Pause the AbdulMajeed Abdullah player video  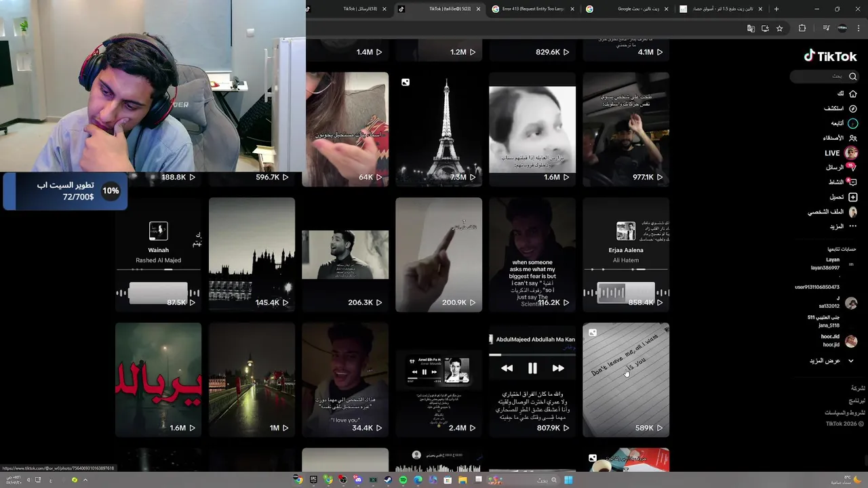[532, 368]
